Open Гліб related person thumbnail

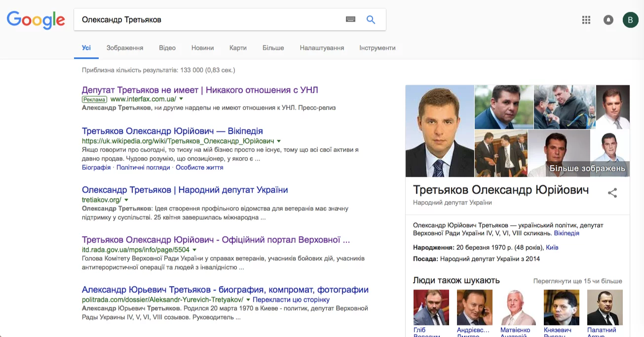(431, 307)
